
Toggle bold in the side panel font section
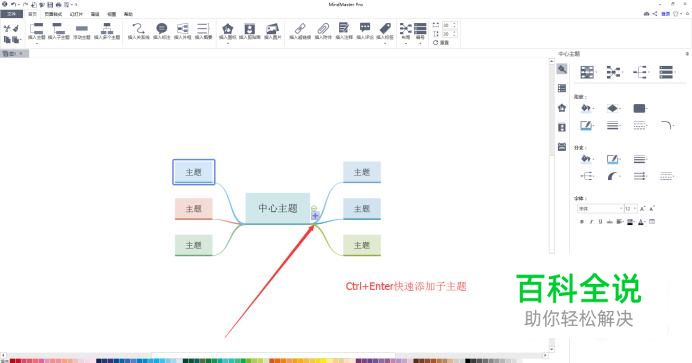tap(582, 222)
